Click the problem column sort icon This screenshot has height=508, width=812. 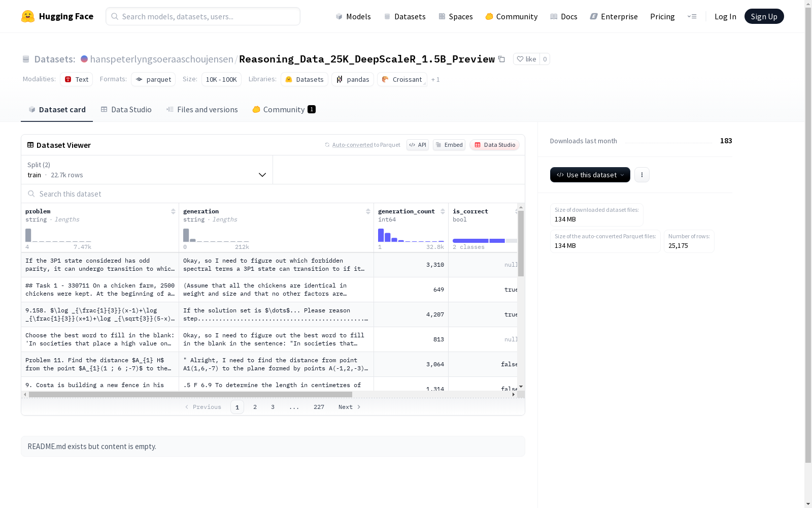point(173,211)
